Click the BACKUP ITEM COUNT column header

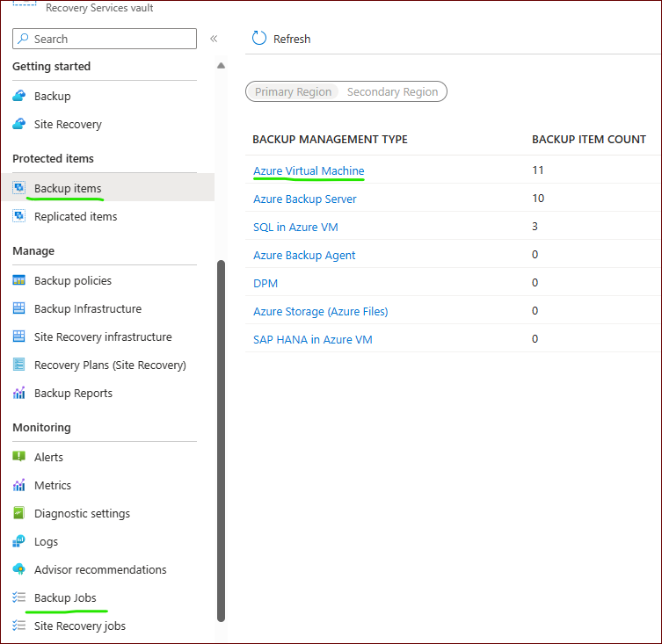click(x=589, y=140)
